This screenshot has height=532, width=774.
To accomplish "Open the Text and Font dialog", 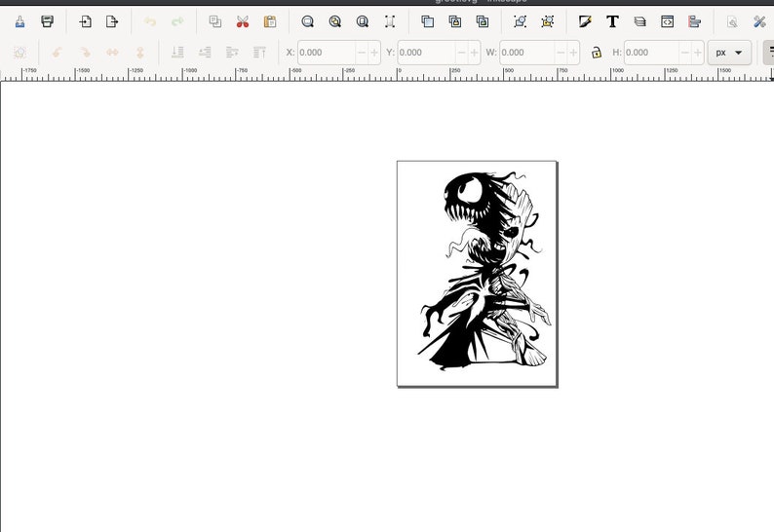I will point(612,21).
